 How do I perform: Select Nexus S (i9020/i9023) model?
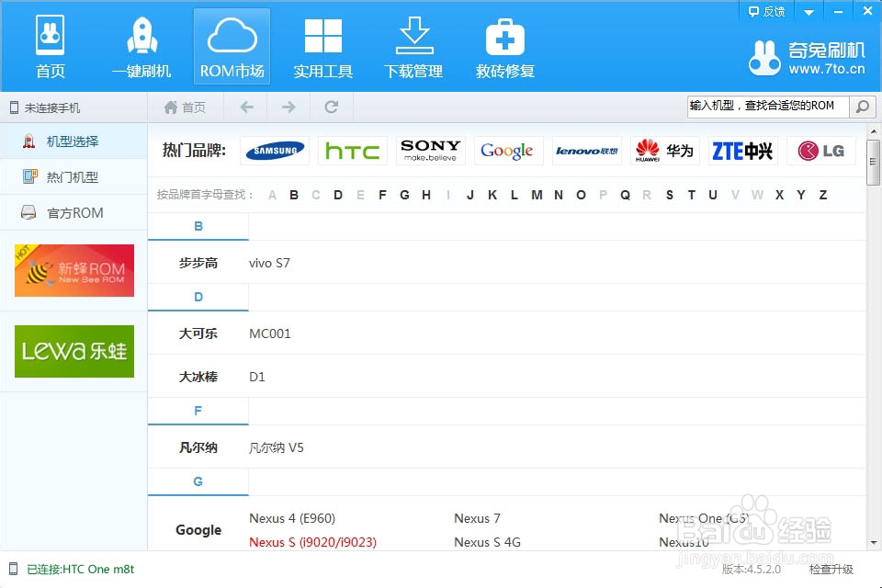click(312, 542)
